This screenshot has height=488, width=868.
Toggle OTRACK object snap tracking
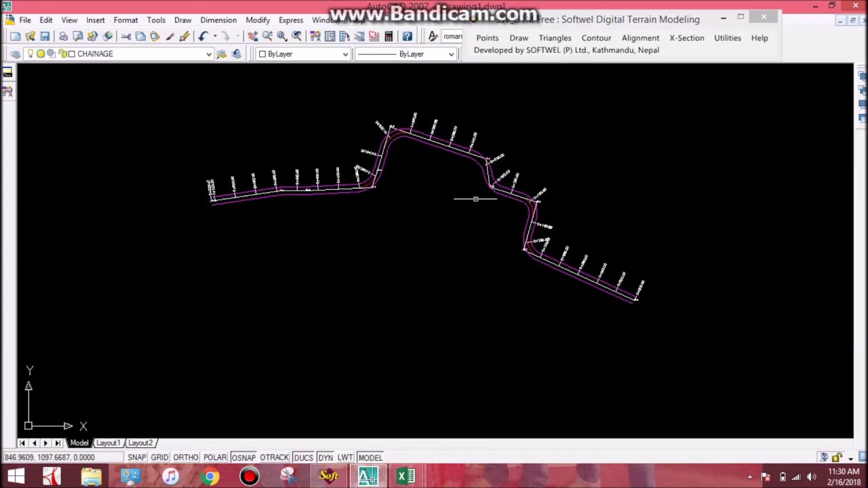coord(275,457)
